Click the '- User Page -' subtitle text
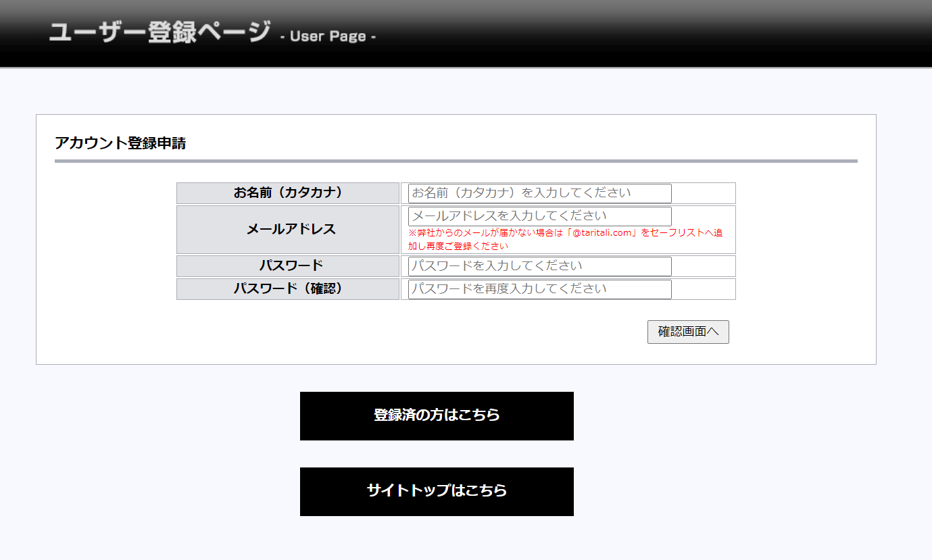This screenshot has height=560, width=932. [x=328, y=36]
